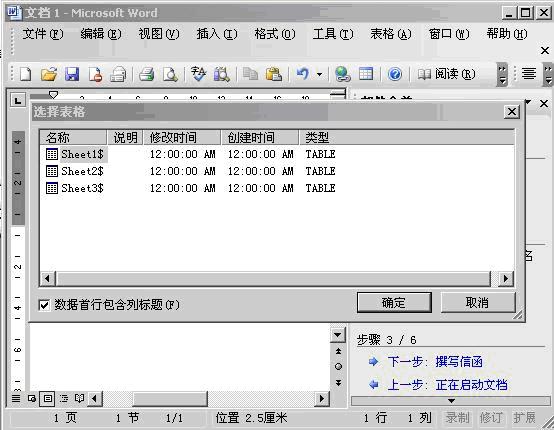Open a file with the Open folder icon

(49, 74)
